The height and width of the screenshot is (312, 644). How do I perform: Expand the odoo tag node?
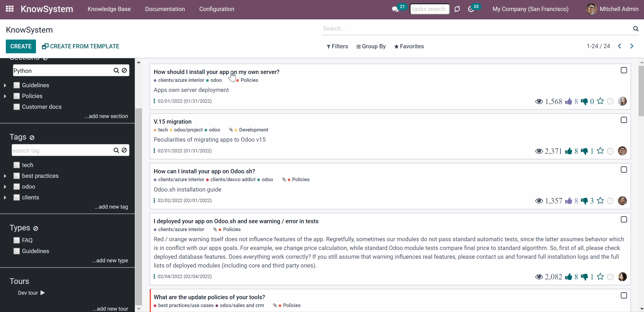[x=5, y=187]
